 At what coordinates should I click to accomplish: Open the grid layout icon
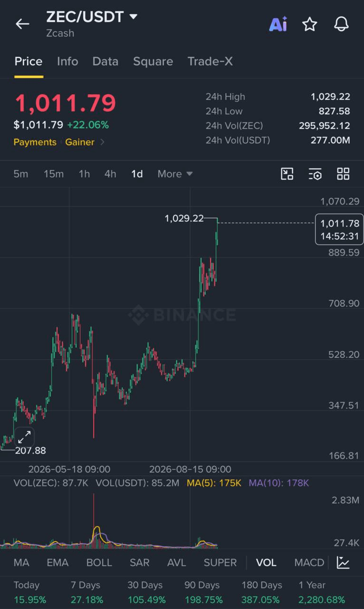pyautogui.click(x=343, y=174)
